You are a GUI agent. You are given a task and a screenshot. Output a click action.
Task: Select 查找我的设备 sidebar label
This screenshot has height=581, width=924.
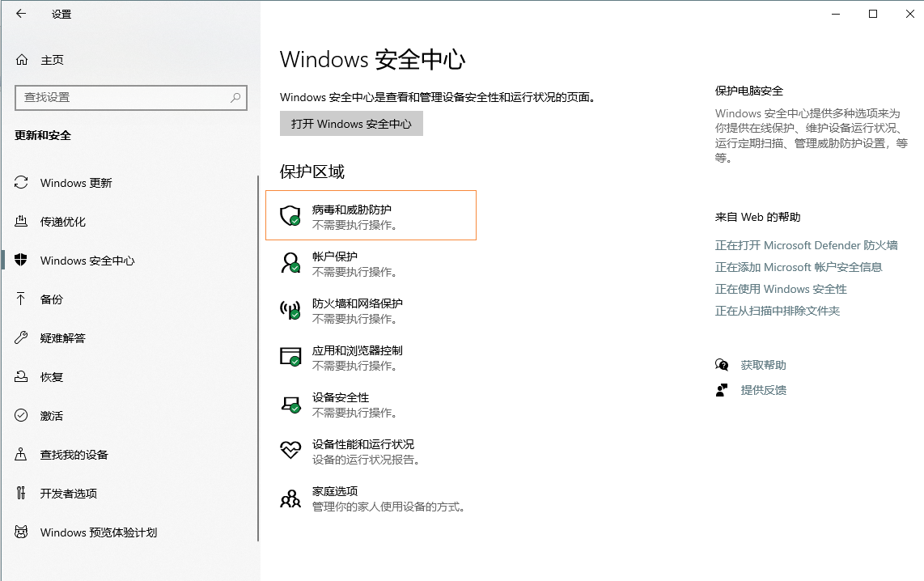(x=74, y=454)
